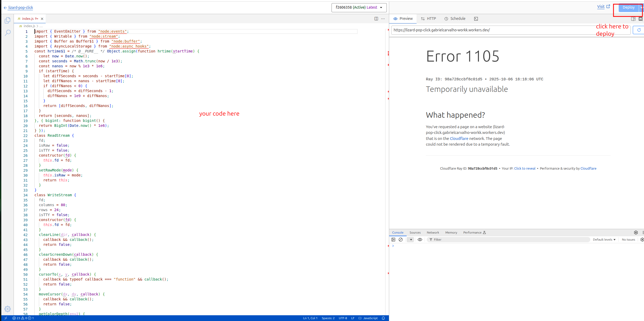
Task: Follow the lizard-pop-click back link
Action: 20,8
